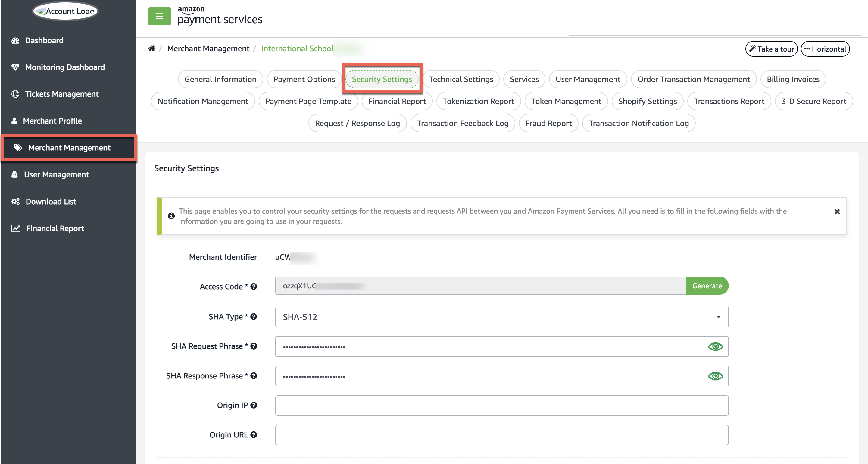Click the Origin IP help icon
Screen dimensions: 868x464
(254, 405)
